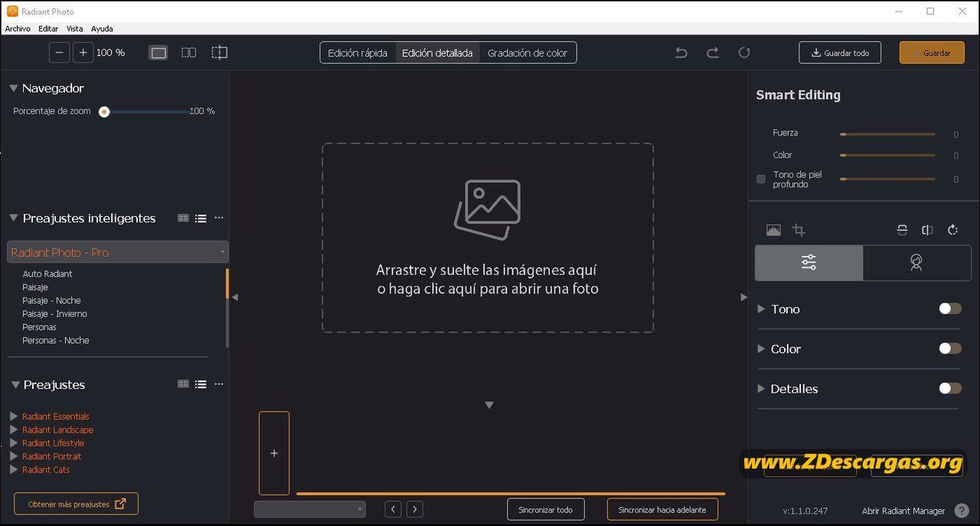Click the rotate icon
Screen dimensions: 980x526
click(x=953, y=230)
